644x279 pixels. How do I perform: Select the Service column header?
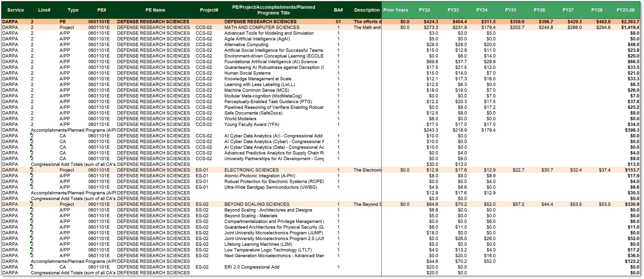[x=15, y=10]
